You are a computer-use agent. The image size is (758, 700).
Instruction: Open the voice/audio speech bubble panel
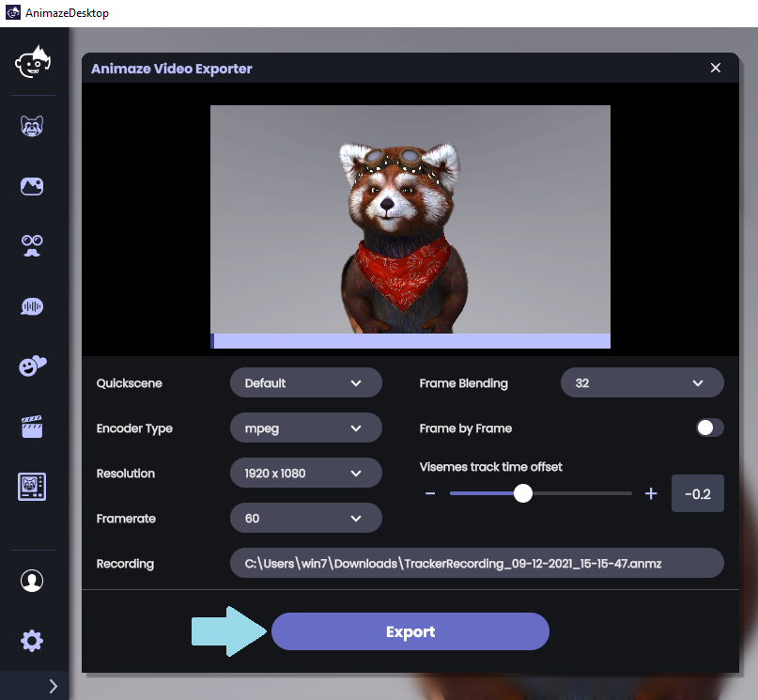(32, 306)
